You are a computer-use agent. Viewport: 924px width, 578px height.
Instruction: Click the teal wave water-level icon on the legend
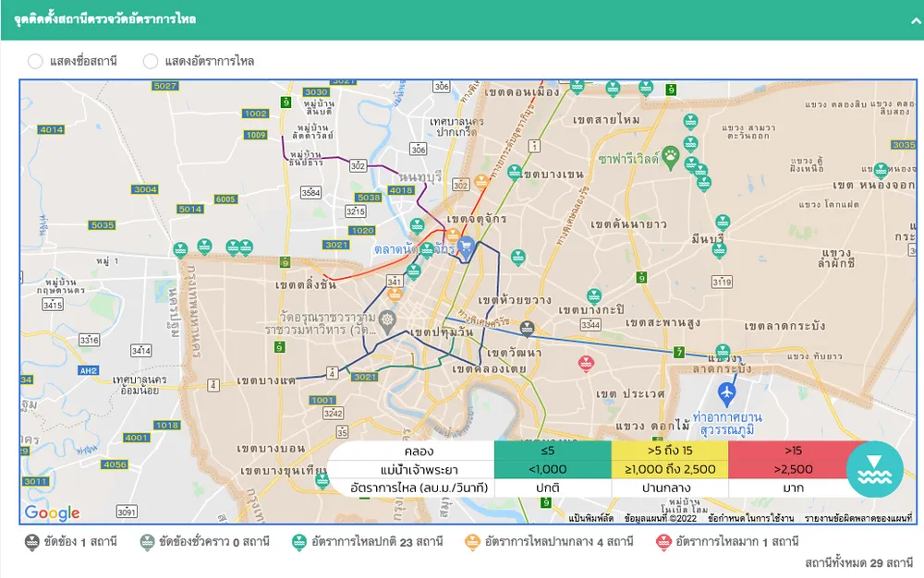coord(874,470)
